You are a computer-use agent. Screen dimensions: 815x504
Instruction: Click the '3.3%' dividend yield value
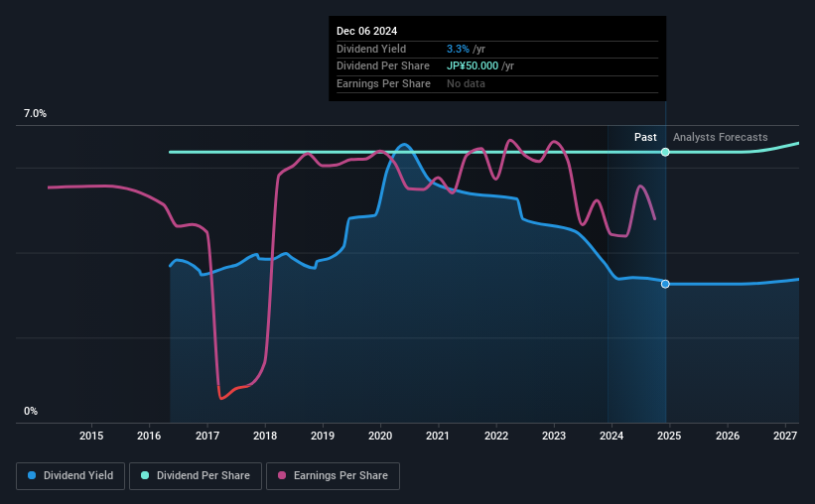458,49
